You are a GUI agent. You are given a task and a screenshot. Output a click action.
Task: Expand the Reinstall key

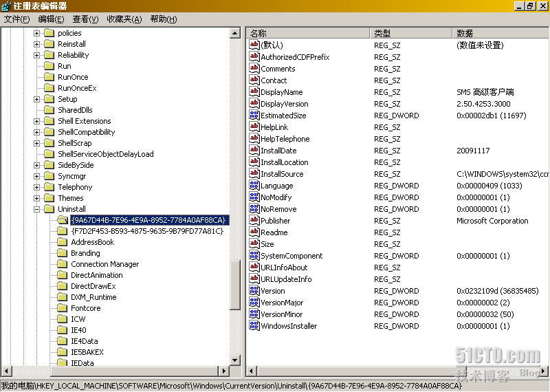36,44
